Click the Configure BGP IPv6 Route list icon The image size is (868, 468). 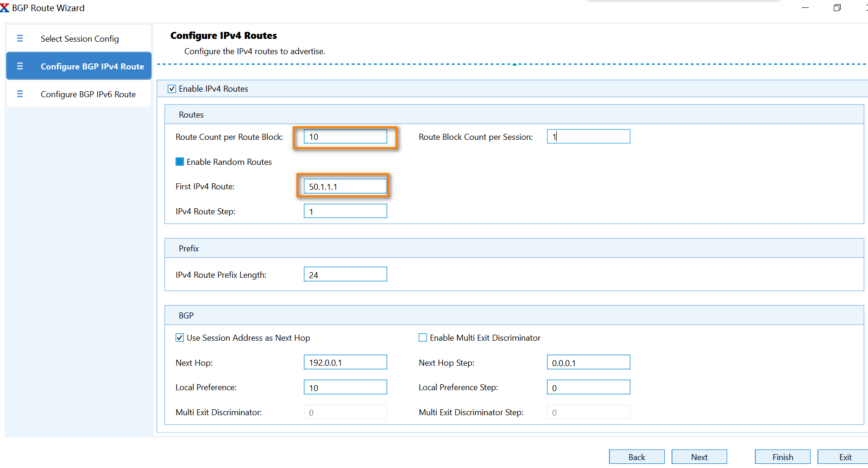pyautogui.click(x=20, y=94)
